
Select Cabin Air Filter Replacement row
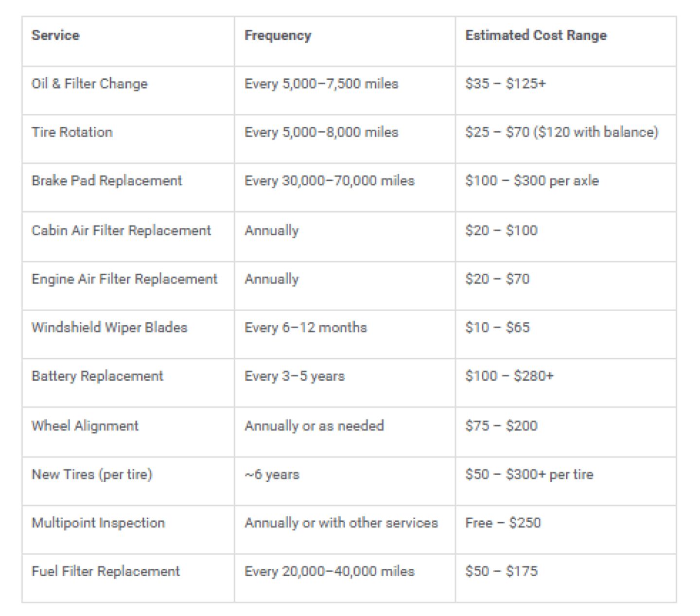click(122, 230)
